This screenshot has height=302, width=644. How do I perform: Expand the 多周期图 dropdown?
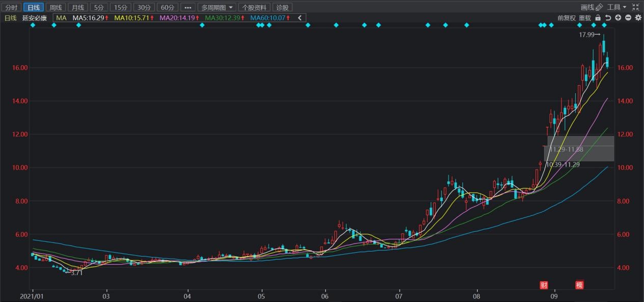tap(216, 8)
